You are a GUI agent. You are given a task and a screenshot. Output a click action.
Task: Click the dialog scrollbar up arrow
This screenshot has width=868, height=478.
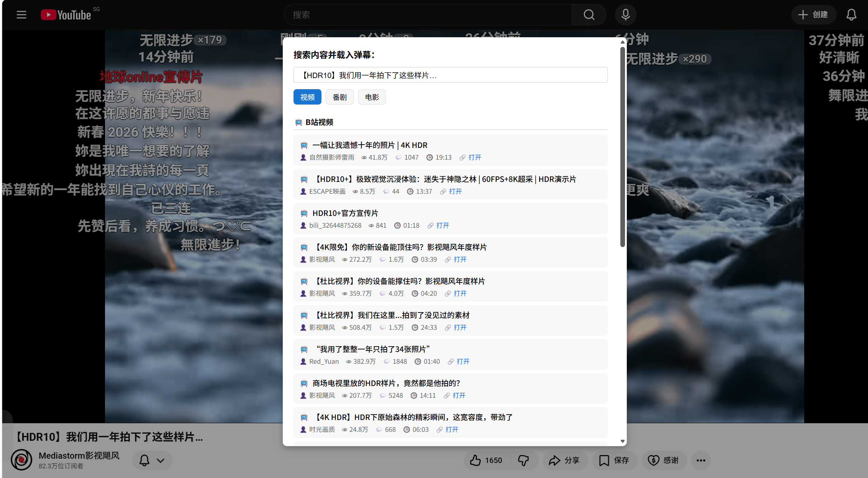(623, 42)
